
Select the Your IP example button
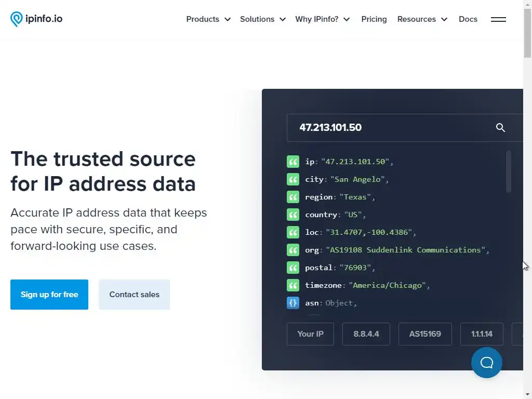[311, 334]
